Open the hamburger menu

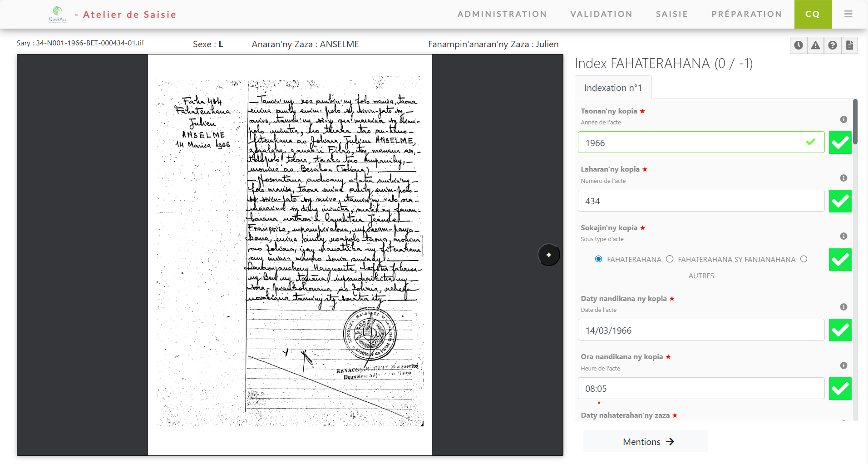(848, 14)
